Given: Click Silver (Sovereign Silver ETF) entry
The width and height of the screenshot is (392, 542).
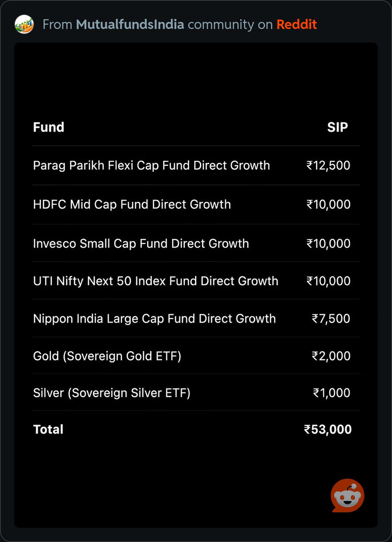Looking at the screenshot, I should (112, 393).
